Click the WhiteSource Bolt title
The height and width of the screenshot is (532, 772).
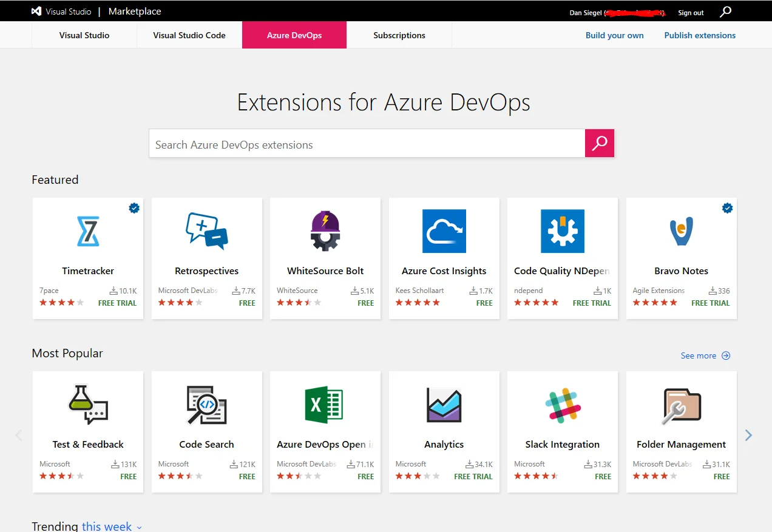325,271
